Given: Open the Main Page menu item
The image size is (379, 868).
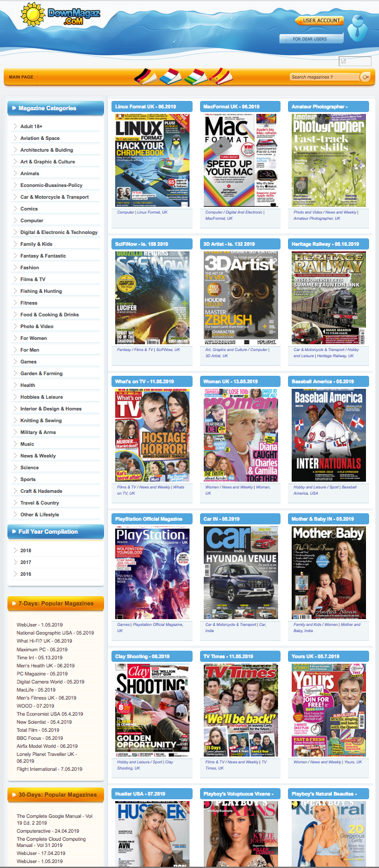Looking at the screenshot, I should [22, 77].
